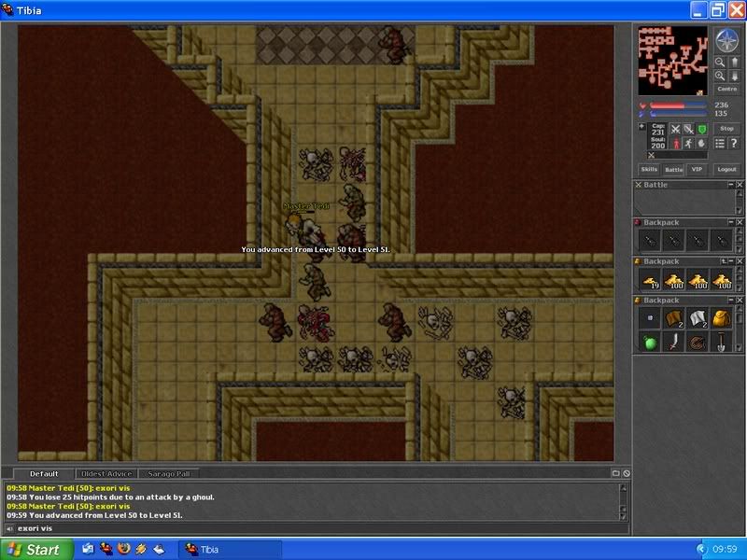Select the last dark vial in Backpack

pos(722,242)
